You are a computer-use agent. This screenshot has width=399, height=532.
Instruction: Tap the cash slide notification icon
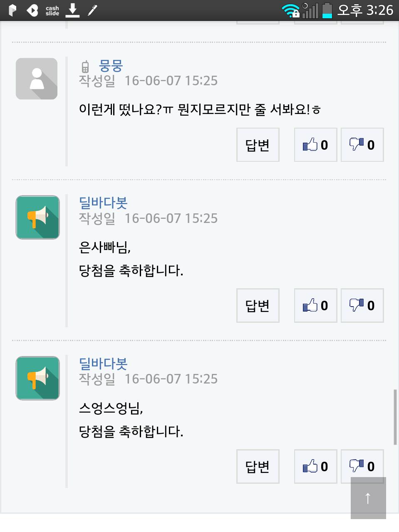(52, 10)
